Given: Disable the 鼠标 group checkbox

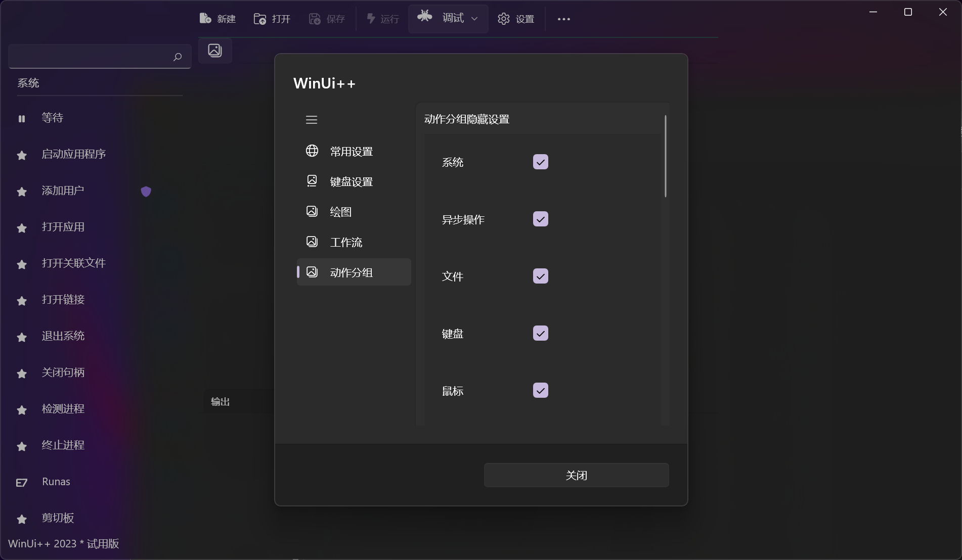Looking at the screenshot, I should [x=540, y=390].
